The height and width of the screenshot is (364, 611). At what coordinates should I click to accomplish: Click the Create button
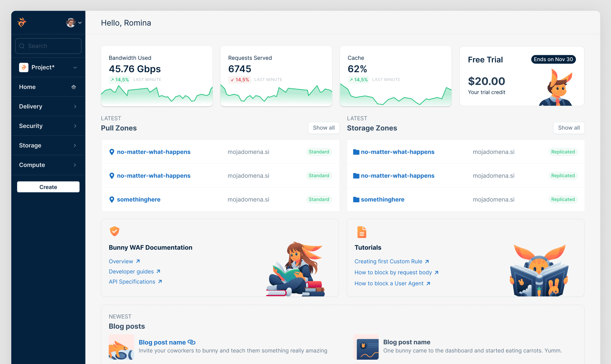point(48,187)
